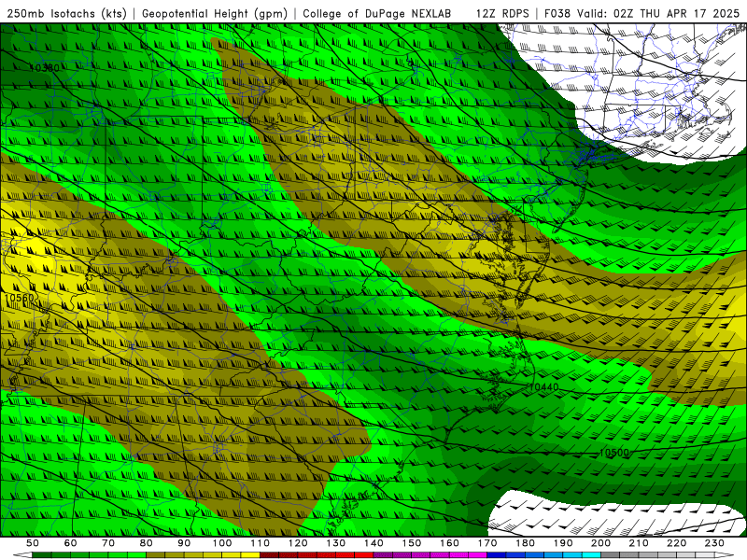Screen dimensions: 747x560
Task: Click the '250mb Isotachs (kts)' title text
Action: (66, 13)
